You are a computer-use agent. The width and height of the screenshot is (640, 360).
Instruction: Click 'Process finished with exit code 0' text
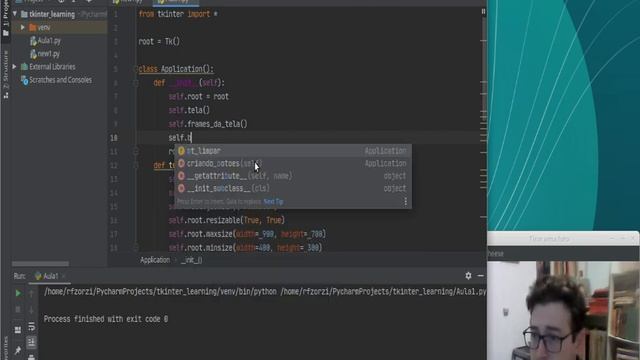tap(106, 319)
